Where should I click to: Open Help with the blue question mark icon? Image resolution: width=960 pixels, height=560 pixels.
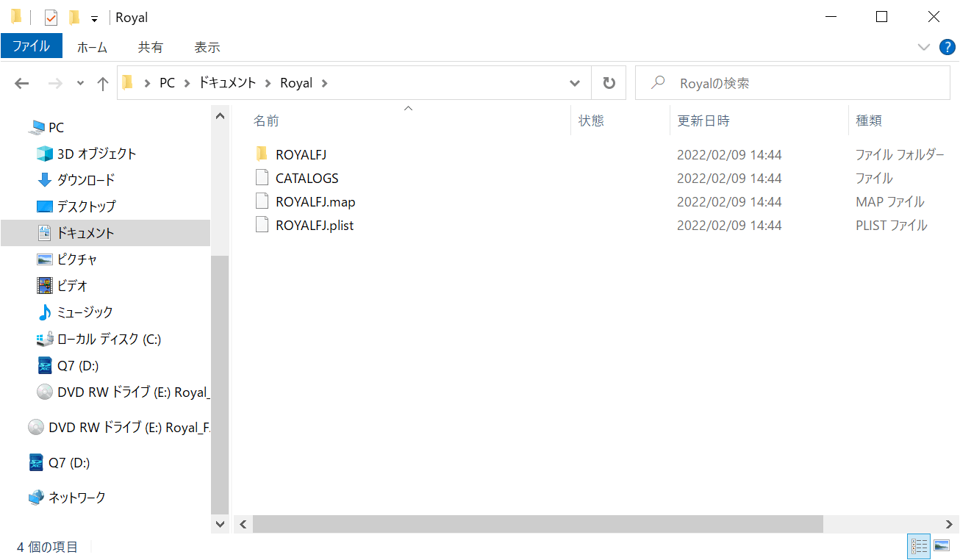(948, 47)
